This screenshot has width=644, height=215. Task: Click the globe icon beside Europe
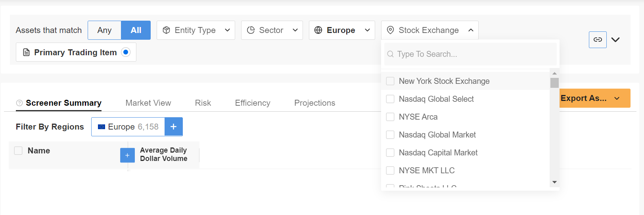pyautogui.click(x=318, y=30)
